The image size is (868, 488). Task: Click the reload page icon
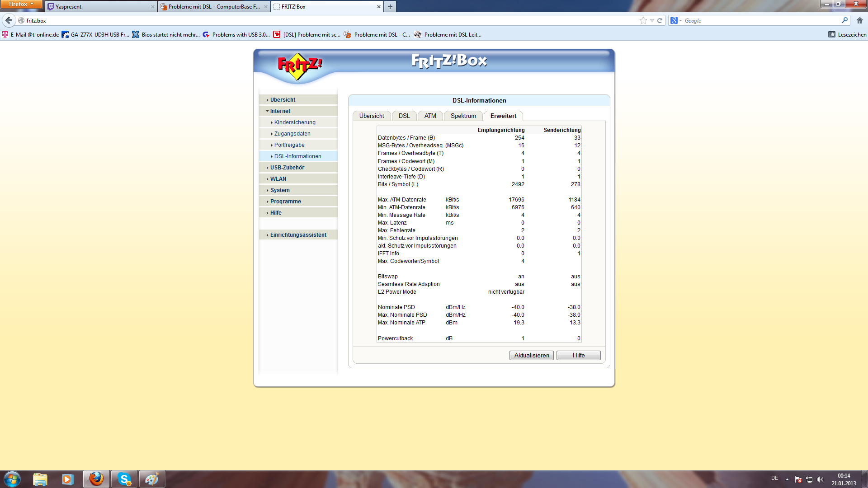[660, 20]
